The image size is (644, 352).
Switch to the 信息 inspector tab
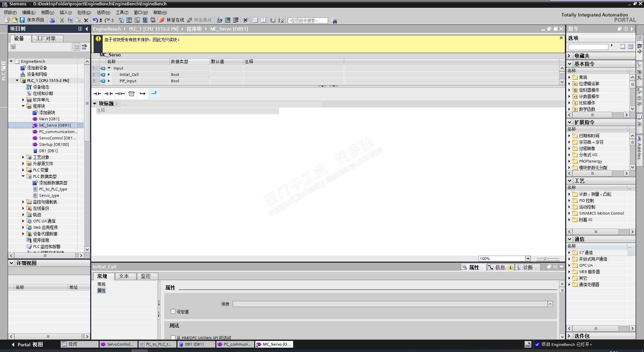[500, 267]
